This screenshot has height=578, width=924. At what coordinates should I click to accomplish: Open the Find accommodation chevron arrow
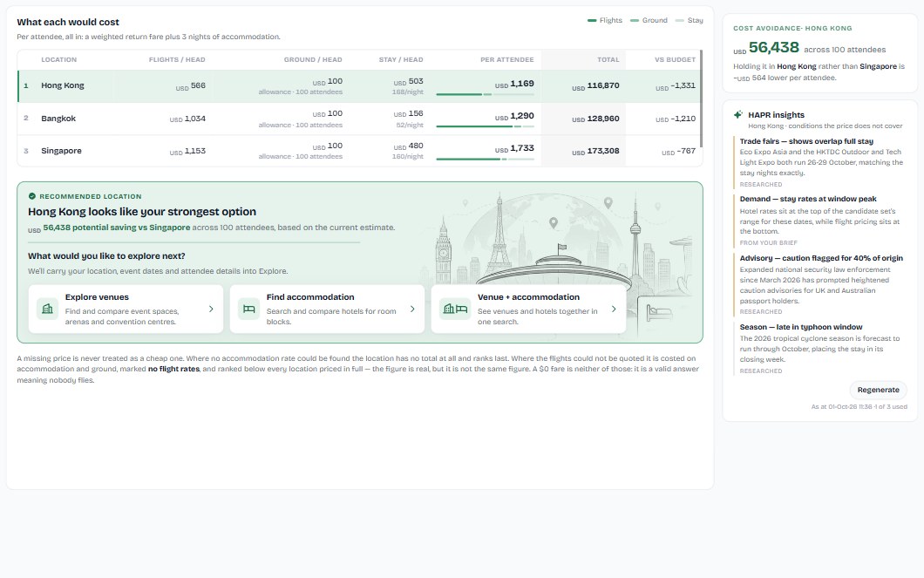click(412, 309)
